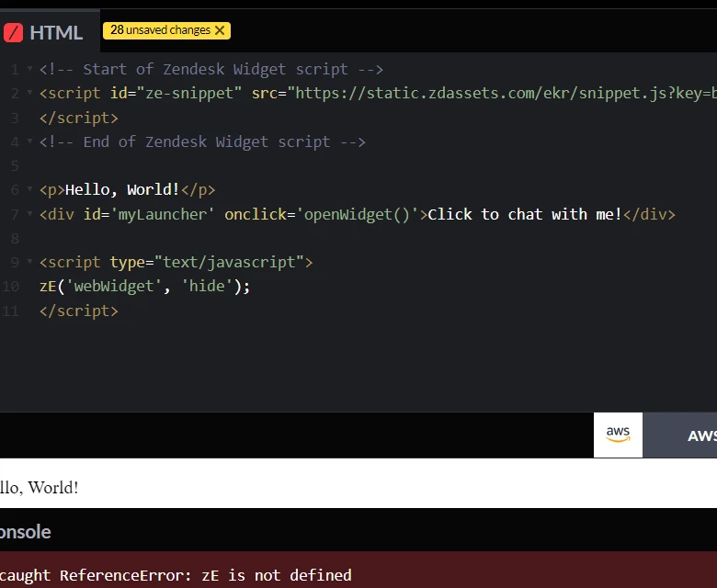Click the red HTML slash icon

pyautogui.click(x=13, y=33)
